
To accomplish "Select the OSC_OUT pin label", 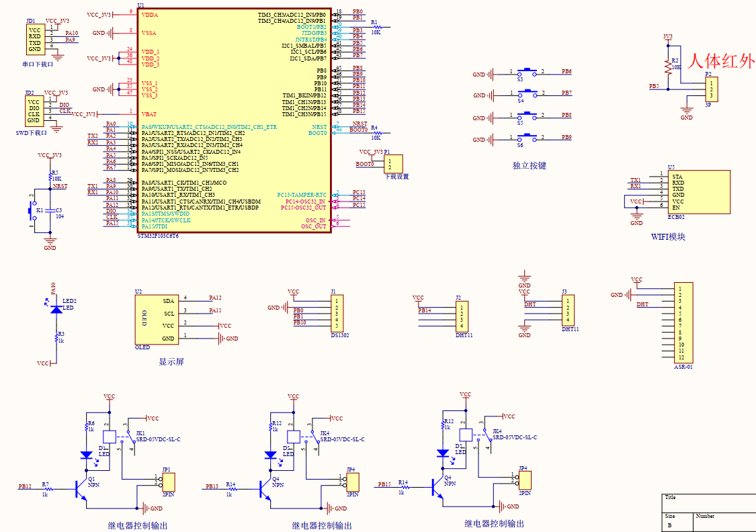I will click(314, 226).
